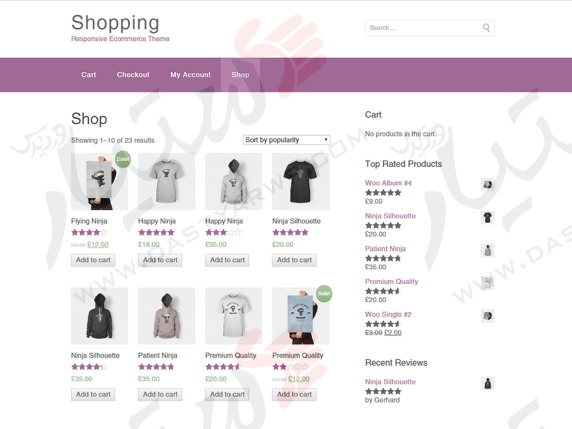This screenshot has height=429, width=572.
Task: Open the Sort by popularity dropdown
Action: [287, 140]
